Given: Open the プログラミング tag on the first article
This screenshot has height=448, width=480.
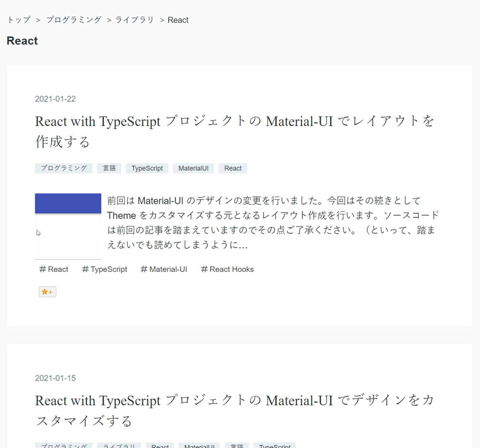Looking at the screenshot, I should [x=63, y=168].
